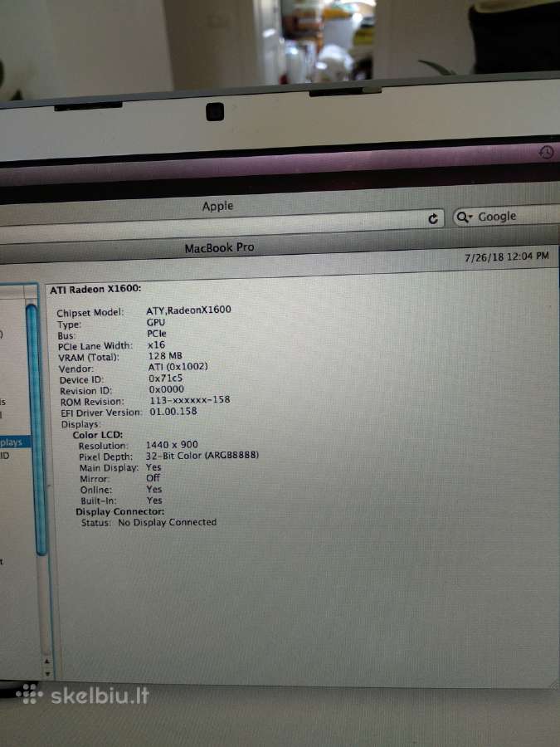Screen dimensions: 560x747
Task: Click the Type value GPU
Action: coord(156,322)
